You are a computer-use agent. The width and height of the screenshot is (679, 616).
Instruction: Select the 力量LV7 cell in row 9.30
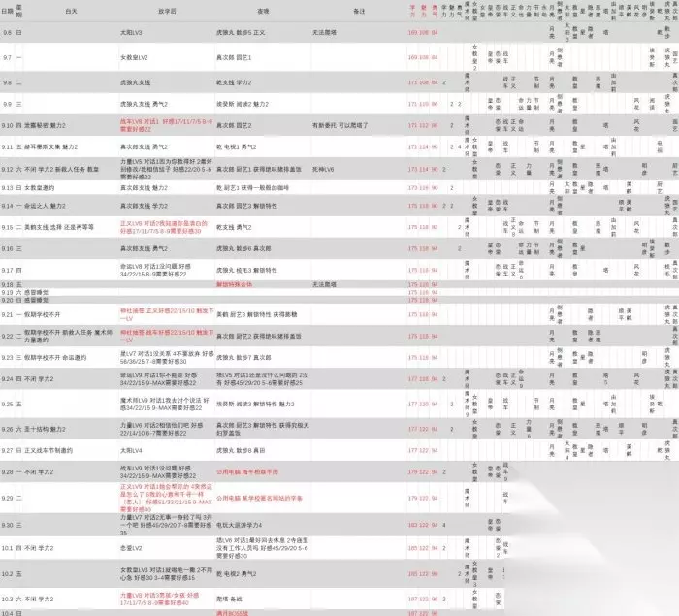point(166,525)
